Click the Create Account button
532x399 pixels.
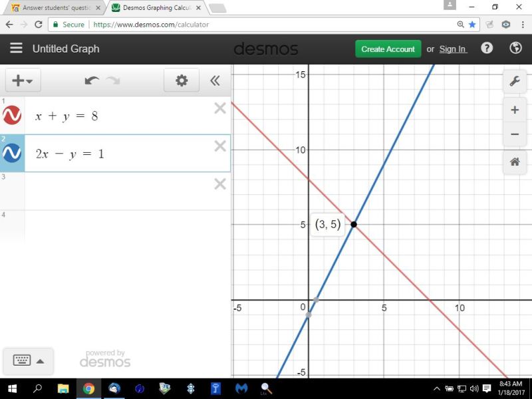[x=388, y=49]
